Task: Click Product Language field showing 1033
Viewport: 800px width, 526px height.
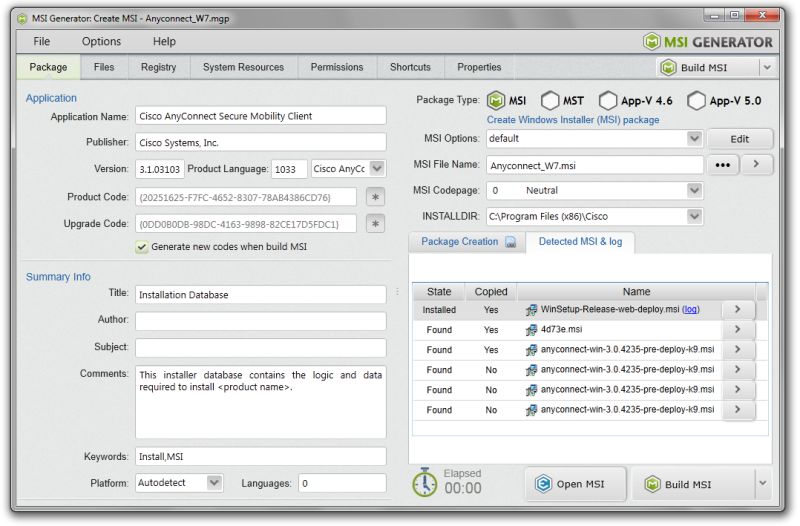Action: point(289,169)
